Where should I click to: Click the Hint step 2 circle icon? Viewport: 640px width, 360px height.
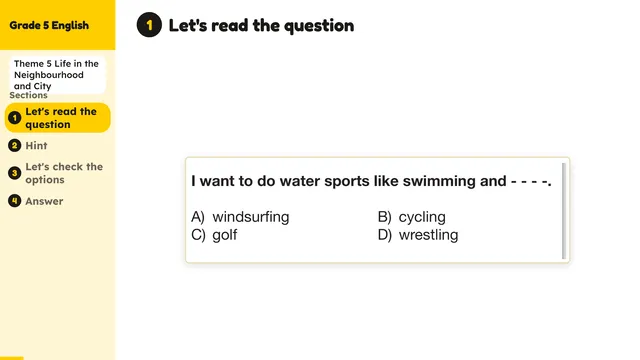click(15, 145)
